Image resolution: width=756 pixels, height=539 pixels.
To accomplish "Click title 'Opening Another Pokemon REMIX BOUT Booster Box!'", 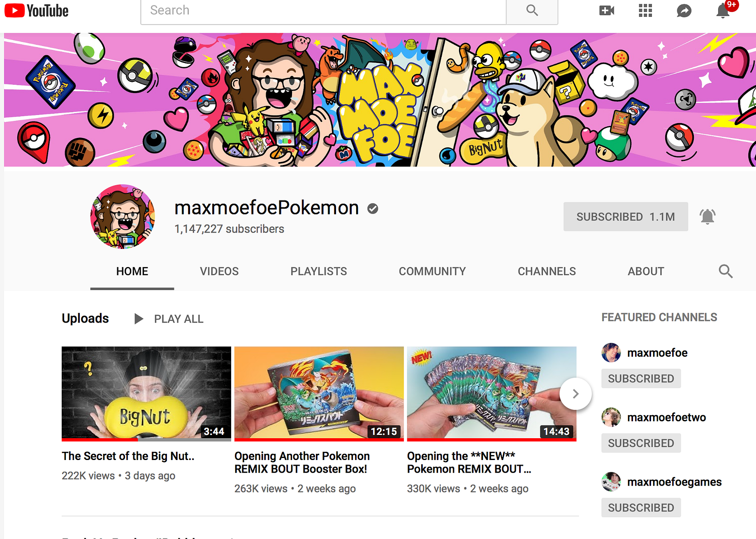I will (x=302, y=462).
